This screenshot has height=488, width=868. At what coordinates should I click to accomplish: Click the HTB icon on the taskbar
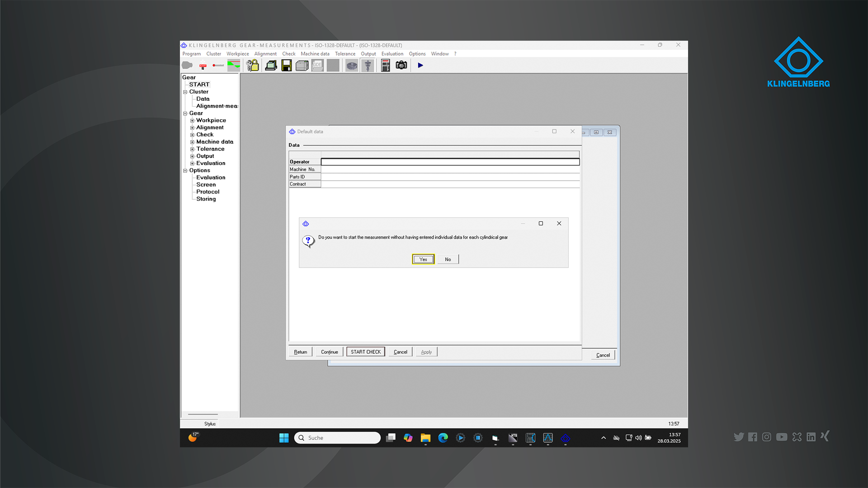tap(513, 438)
